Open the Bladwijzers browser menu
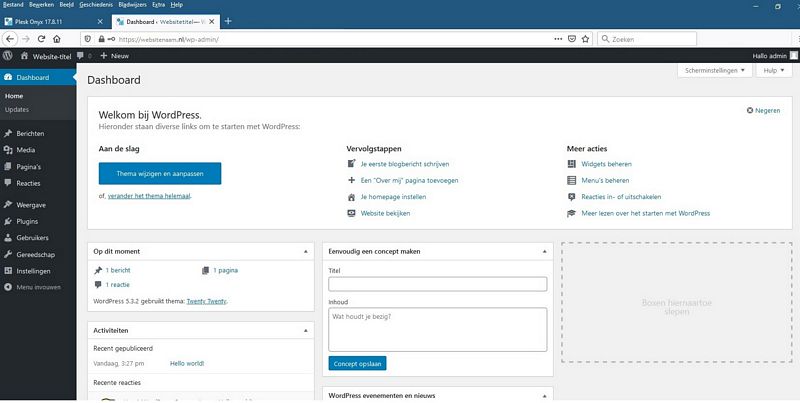 (132, 5)
